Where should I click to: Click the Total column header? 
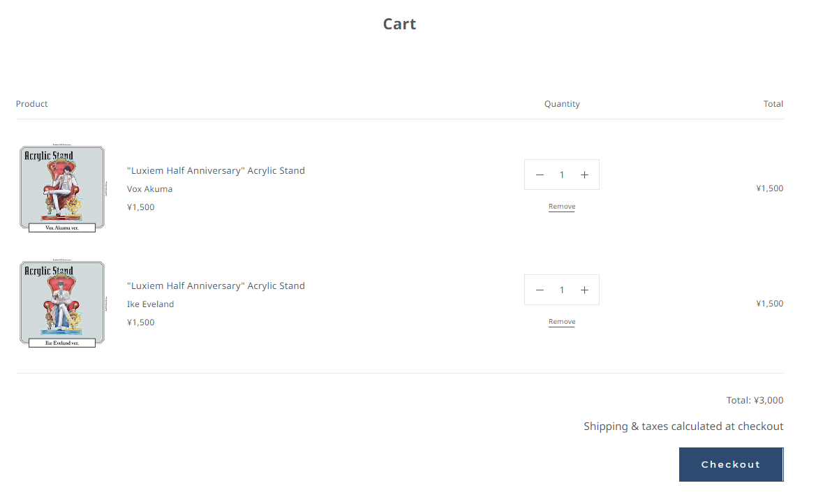coord(773,104)
